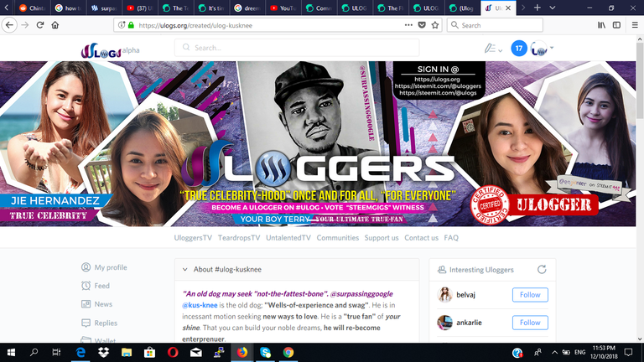Open Mail app from taskbar
The width and height of the screenshot is (644, 362).
click(x=196, y=352)
